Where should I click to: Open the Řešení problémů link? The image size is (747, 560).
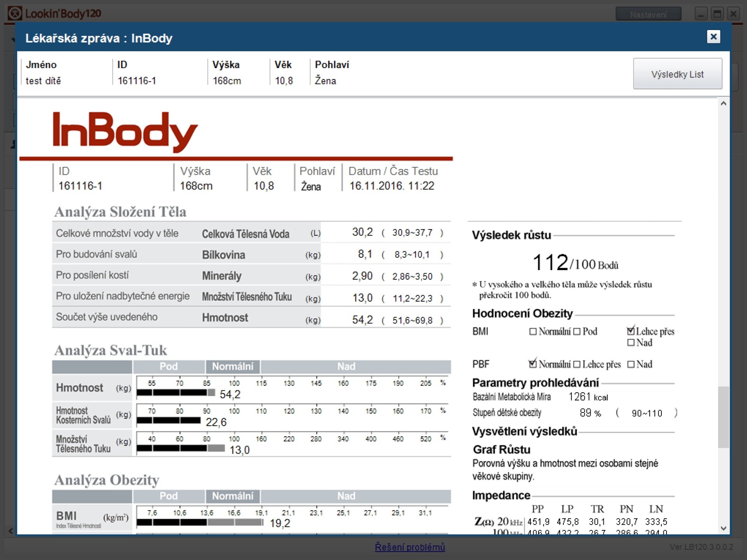[410, 547]
